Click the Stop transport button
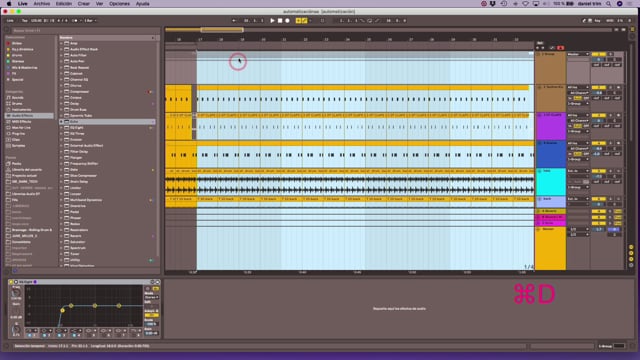The width and height of the screenshot is (640, 360). click(280, 20)
